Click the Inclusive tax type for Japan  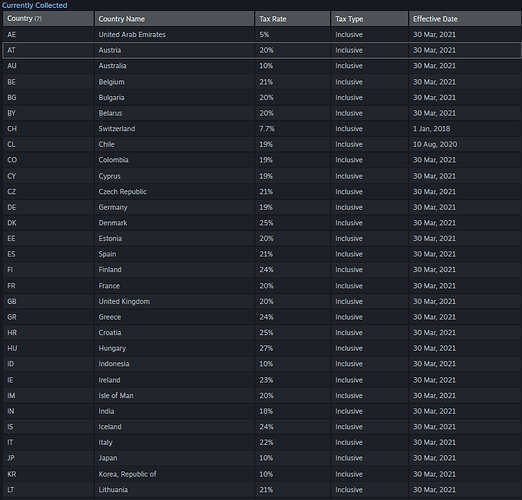(x=349, y=458)
